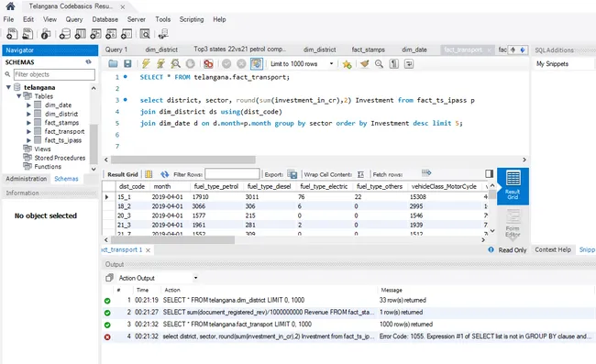Collapse the telangana schema node
The width and height of the screenshot is (596, 364).
click(8, 87)
